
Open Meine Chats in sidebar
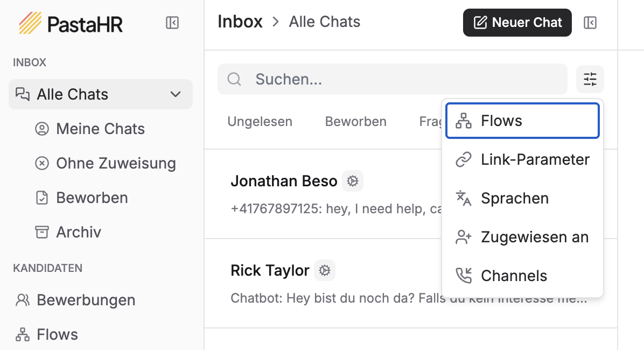click(x=100, y=129)
